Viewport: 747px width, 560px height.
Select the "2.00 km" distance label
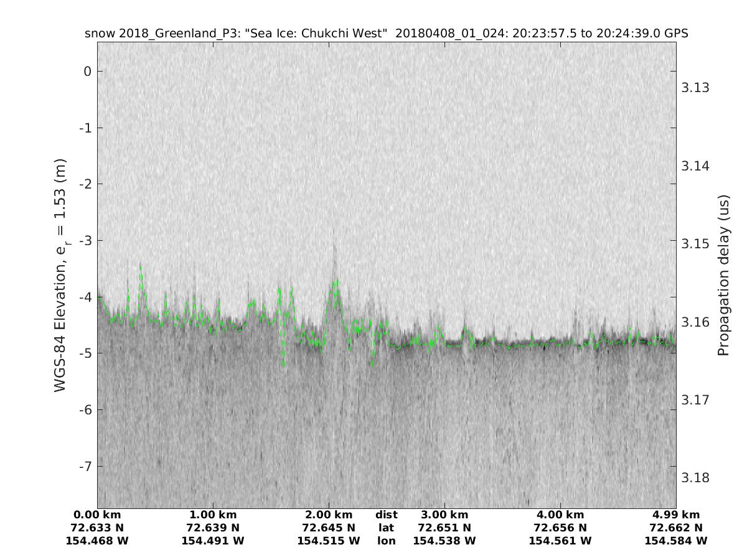point(328,515)
